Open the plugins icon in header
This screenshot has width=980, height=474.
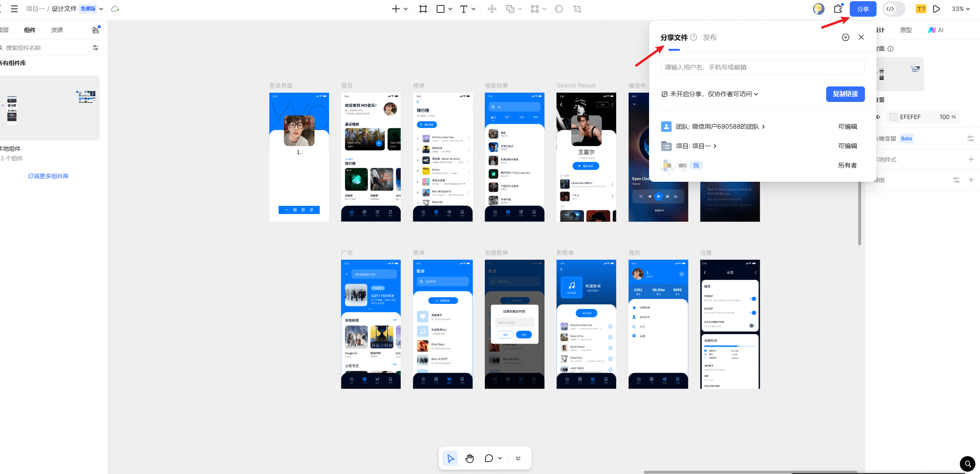(x=838, y=9)
